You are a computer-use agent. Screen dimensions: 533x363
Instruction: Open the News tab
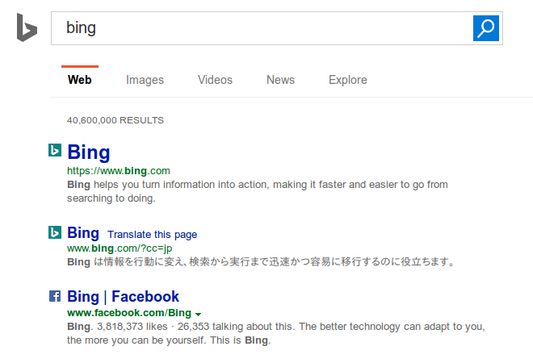coord(280,80)
